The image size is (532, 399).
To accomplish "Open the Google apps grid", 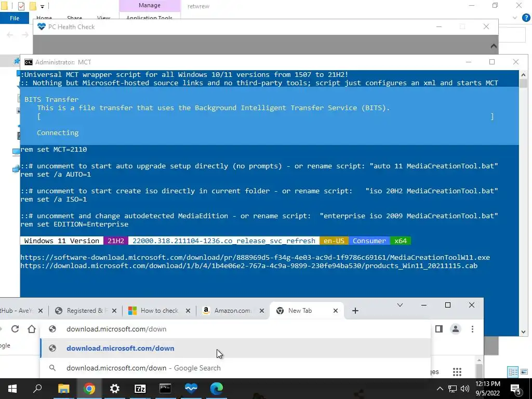I will [457, 372].
